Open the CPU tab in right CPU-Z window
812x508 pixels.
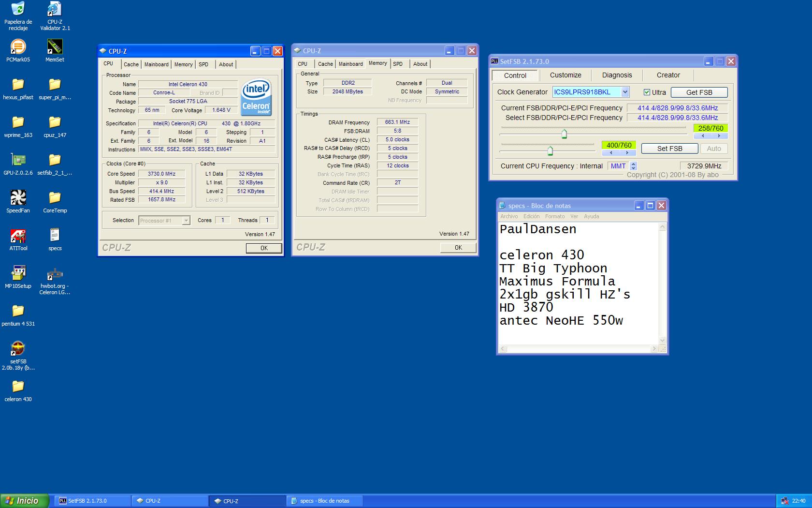(303, 64)
